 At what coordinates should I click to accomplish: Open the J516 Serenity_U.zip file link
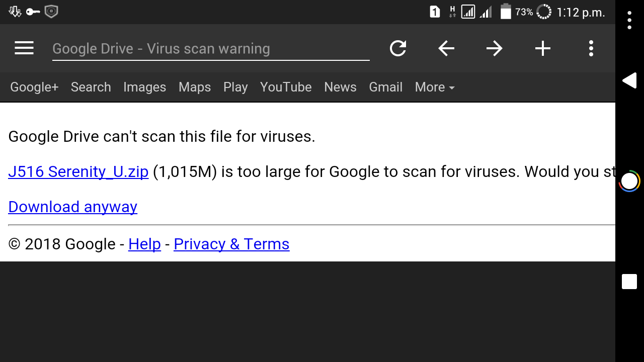[x=78, y=172]
